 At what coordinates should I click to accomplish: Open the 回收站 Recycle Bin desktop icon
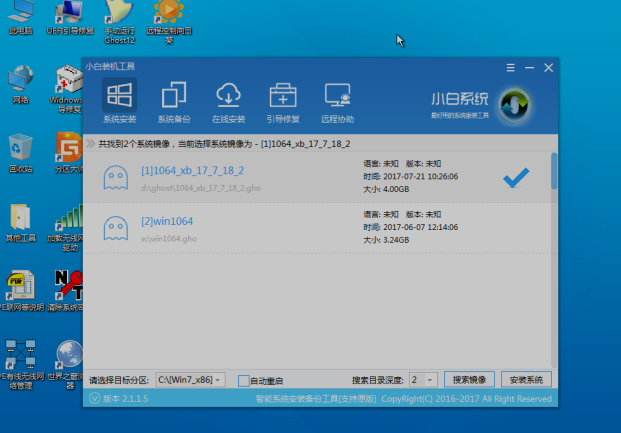(x=21, y=153)
